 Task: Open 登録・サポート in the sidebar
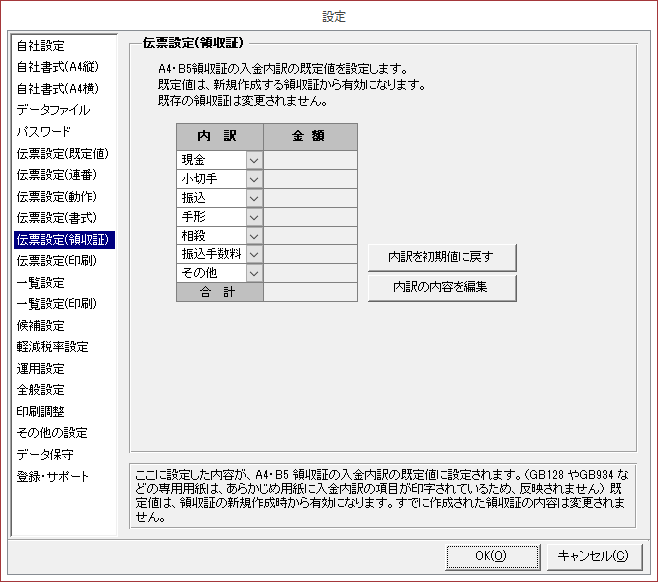52,477
